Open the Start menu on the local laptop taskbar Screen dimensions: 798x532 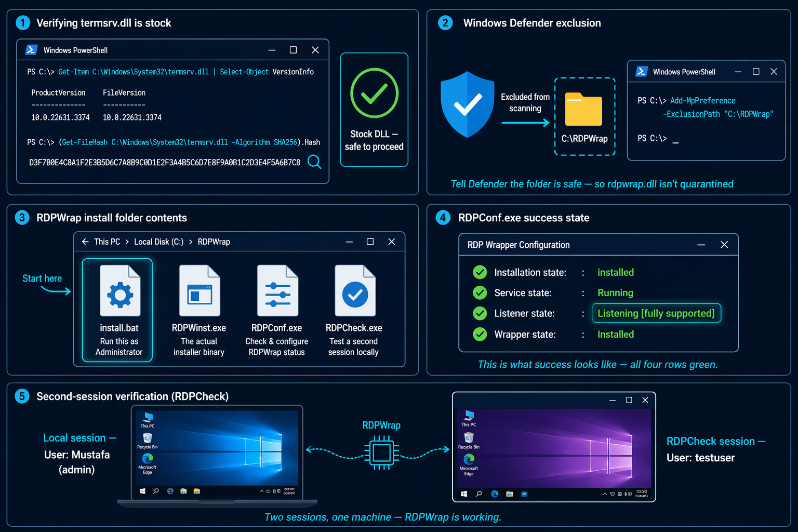(x=142, y=491)
